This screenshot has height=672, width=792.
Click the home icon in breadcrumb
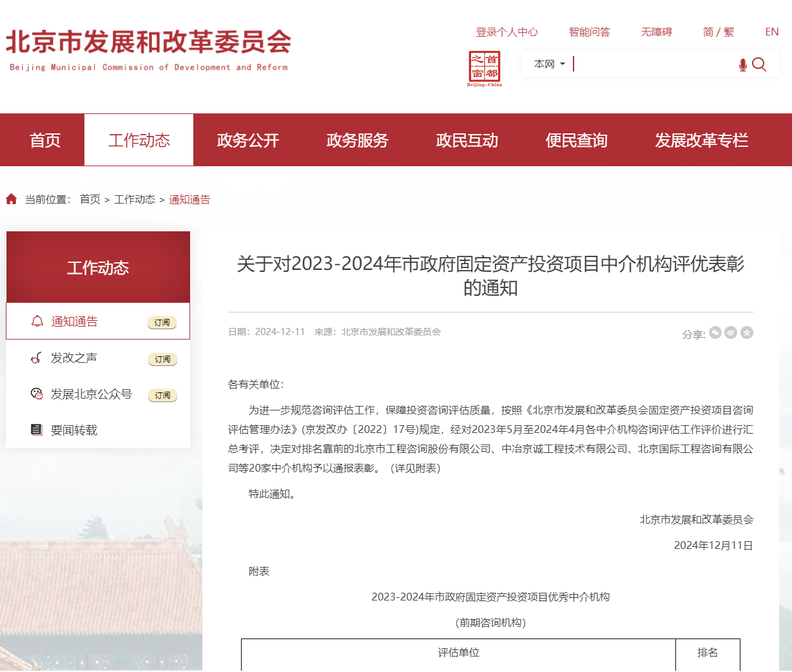[x=12, y=199]
